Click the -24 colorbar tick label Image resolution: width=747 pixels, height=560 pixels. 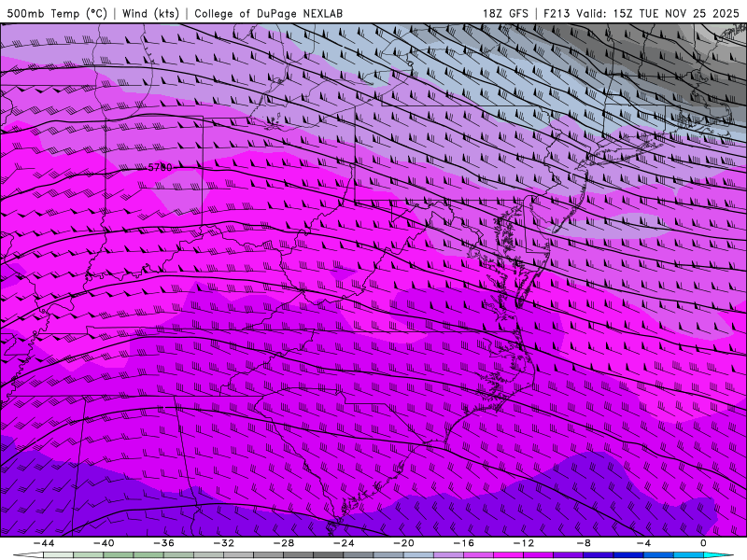tap(344, 543)
